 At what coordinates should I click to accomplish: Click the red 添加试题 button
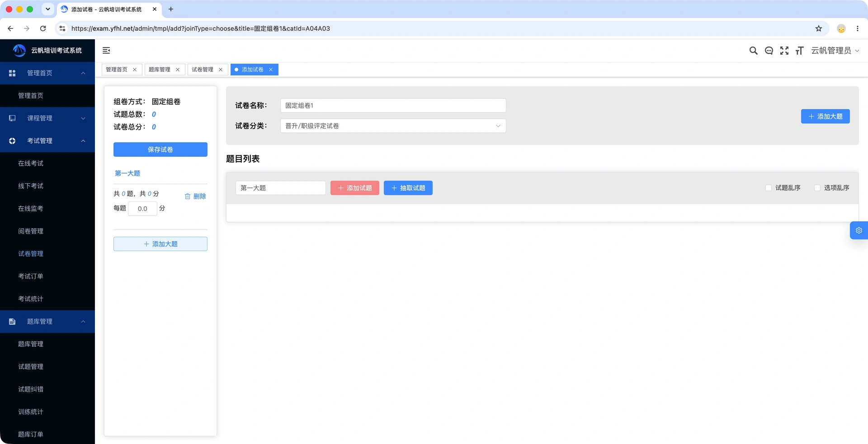pyautogui.click(x=355, y=188)
